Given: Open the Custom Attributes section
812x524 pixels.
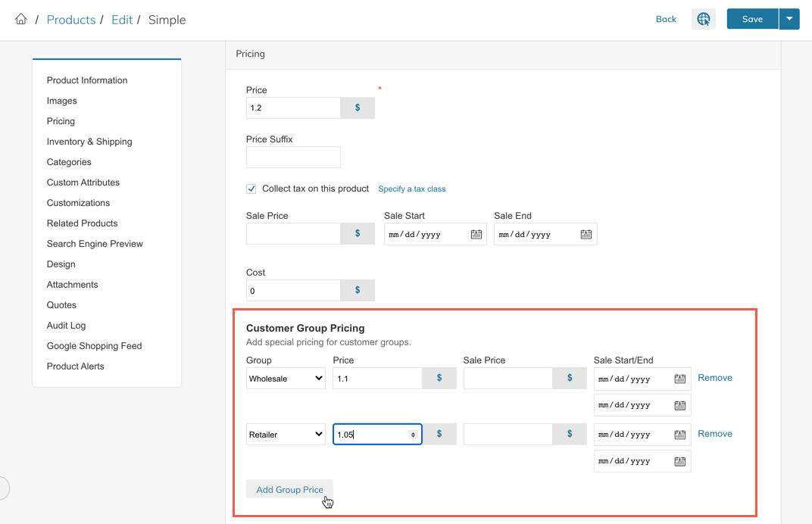Looking at the screenshot, I should click(x=83, y=182).
